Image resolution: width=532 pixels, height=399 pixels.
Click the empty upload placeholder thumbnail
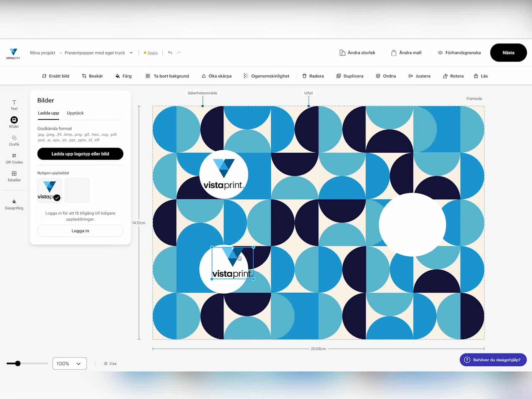(x=77, y=190)
